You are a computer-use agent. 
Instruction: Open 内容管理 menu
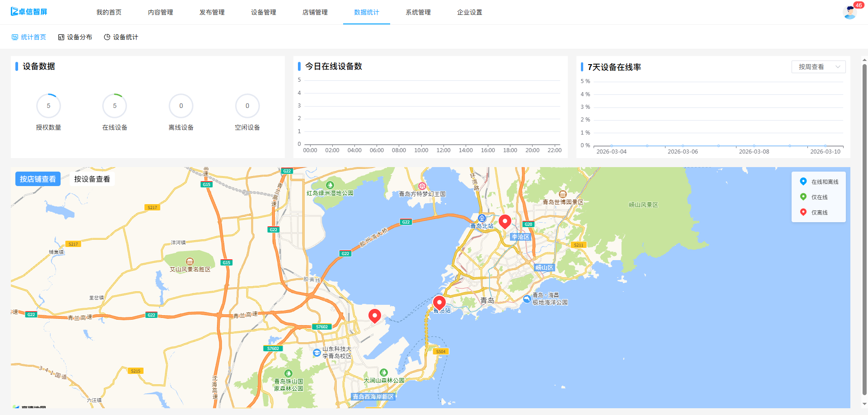[160, 12]
